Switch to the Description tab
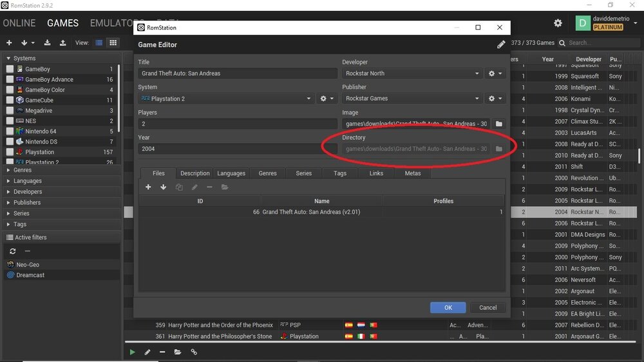644x362 pixels. 194,173
